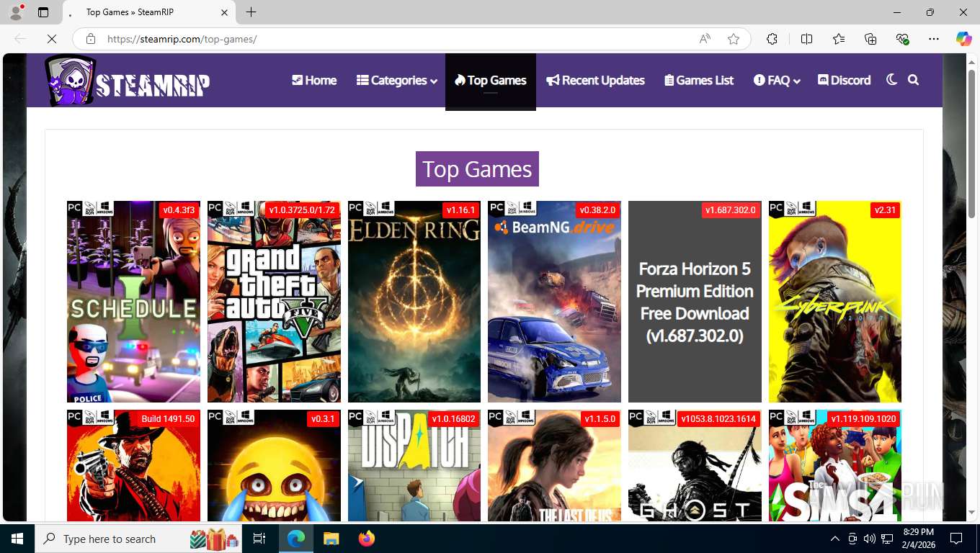Open the Windows Start menu
Screen dimensions: 980x553
[x=17, y=539]
